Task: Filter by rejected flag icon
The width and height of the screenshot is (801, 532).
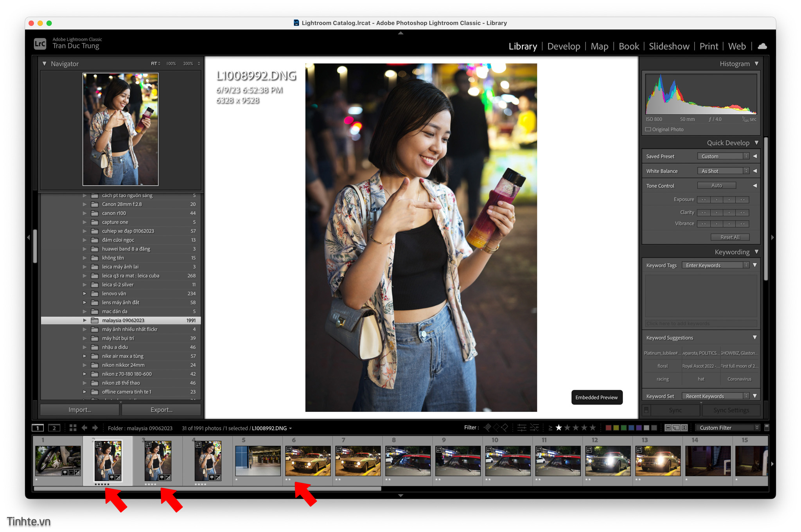Action: point(505,428)
